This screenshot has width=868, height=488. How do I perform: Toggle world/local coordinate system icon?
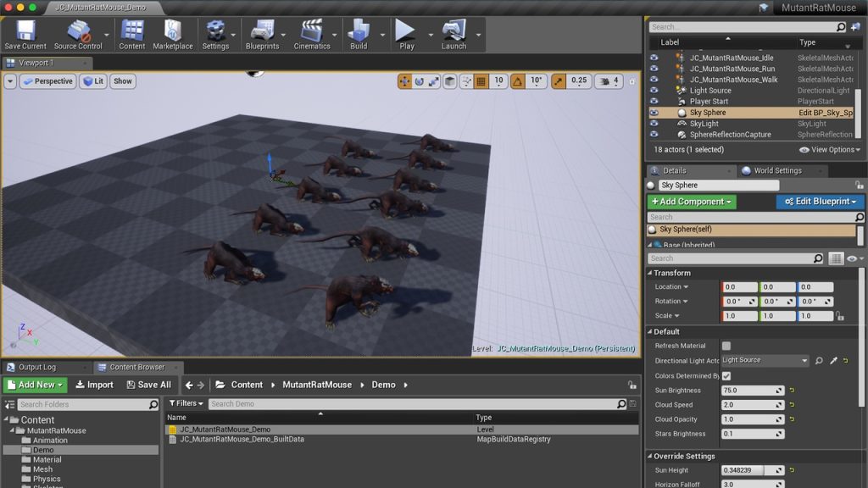tap(449, 81)
